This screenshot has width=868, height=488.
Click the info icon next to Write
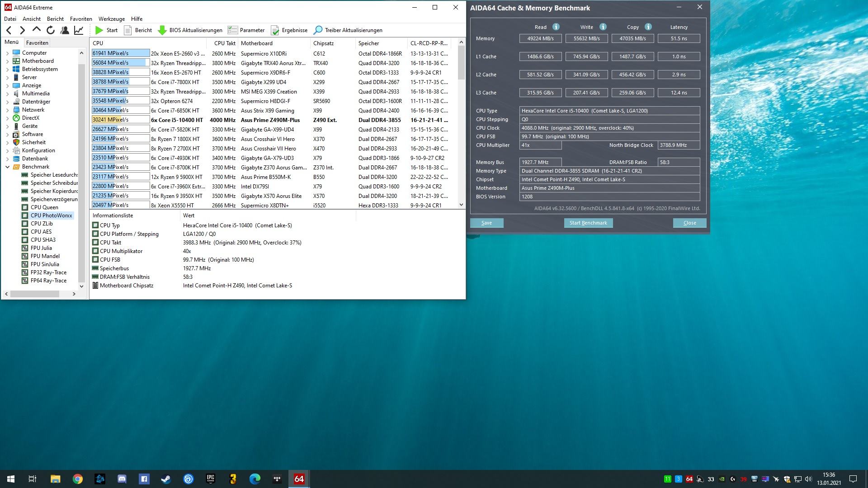[x=603, y=27]
